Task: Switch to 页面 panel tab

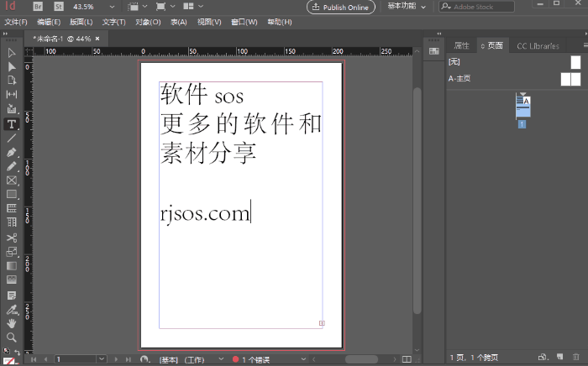Action: (x=493, y=45)
